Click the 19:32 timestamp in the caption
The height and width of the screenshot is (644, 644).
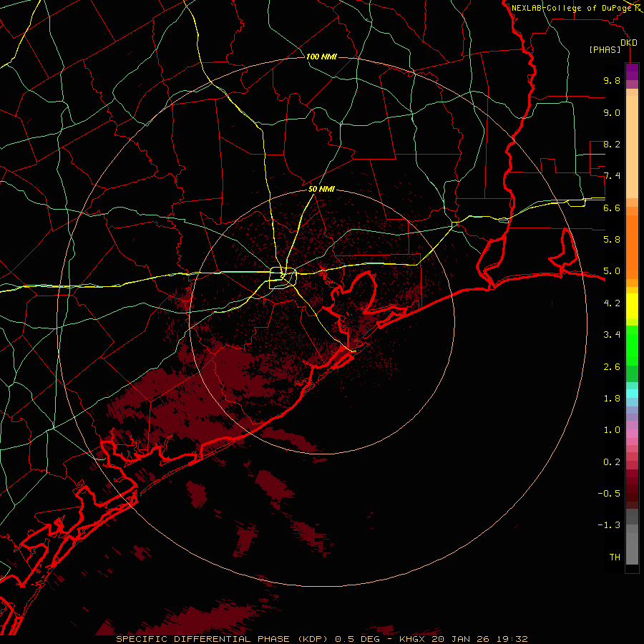[512, 639]
